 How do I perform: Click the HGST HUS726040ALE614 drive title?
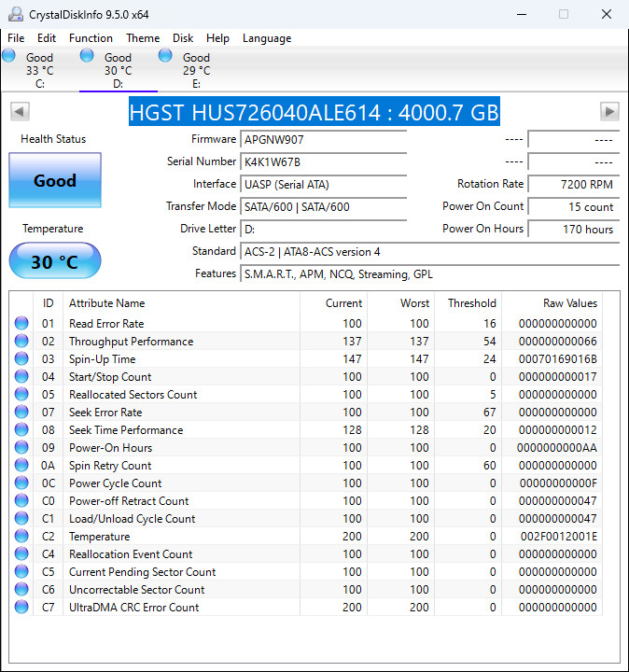click(314, 112)
